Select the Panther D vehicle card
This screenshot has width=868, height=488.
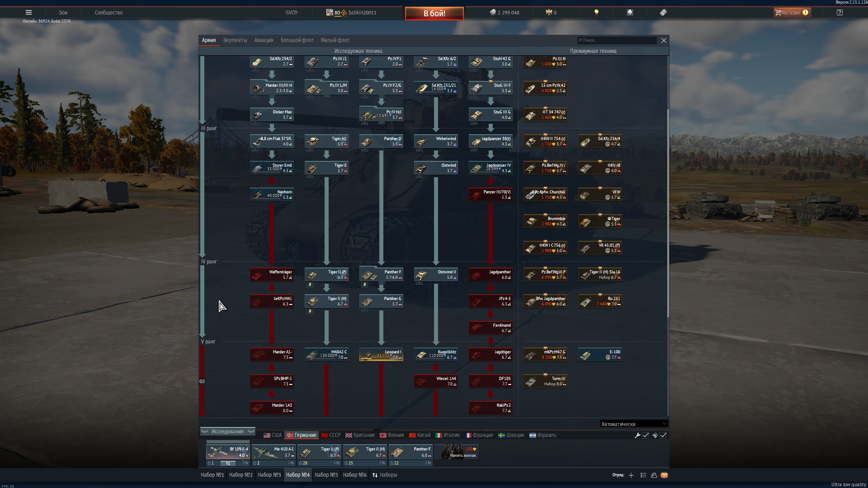381,141
